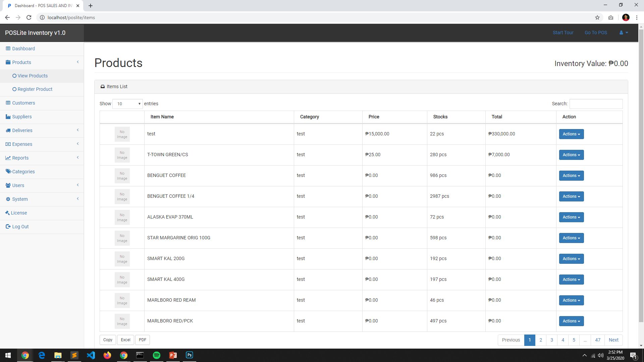Go to pagination page 2
644x362 pixels.
pyautogui.click(x=541, y=340)
